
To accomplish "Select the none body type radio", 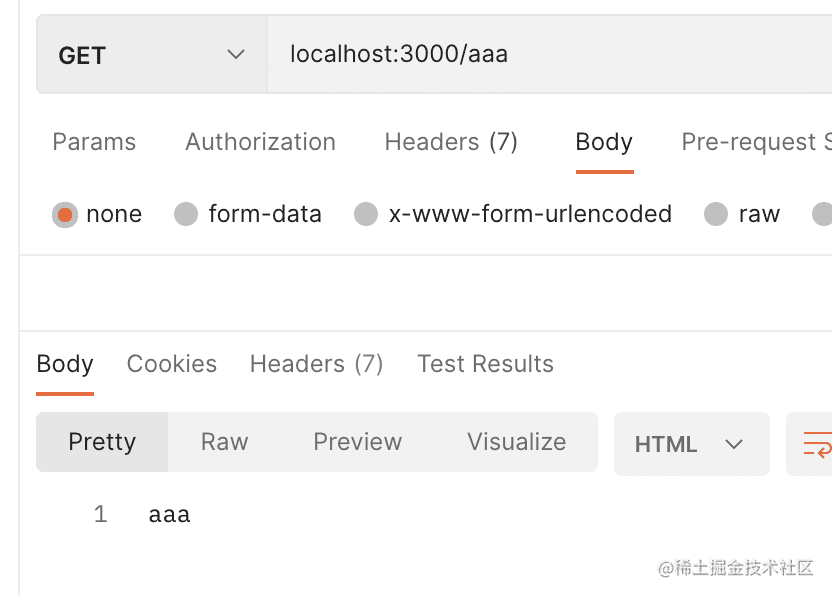I will 65,214.
